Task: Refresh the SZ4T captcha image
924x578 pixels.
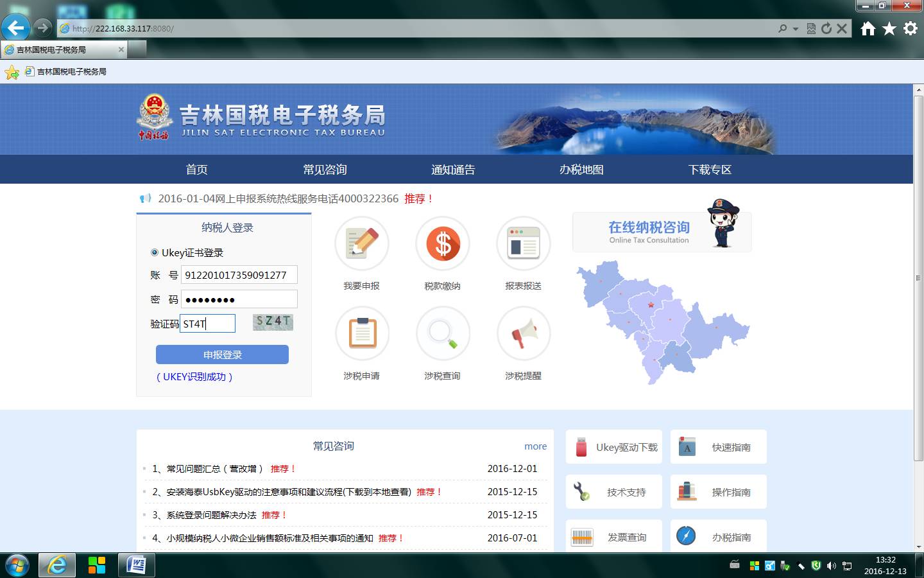Action: tap(273, 322)
